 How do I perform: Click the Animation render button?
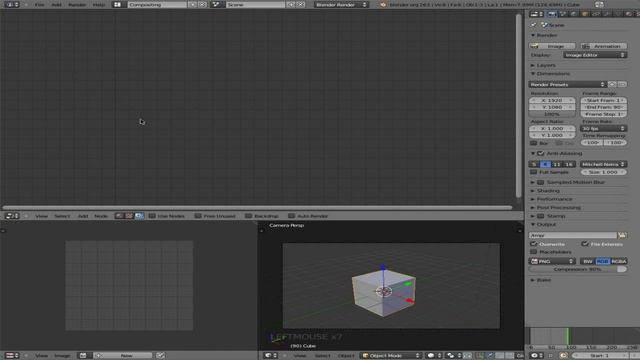coord(603,46)
